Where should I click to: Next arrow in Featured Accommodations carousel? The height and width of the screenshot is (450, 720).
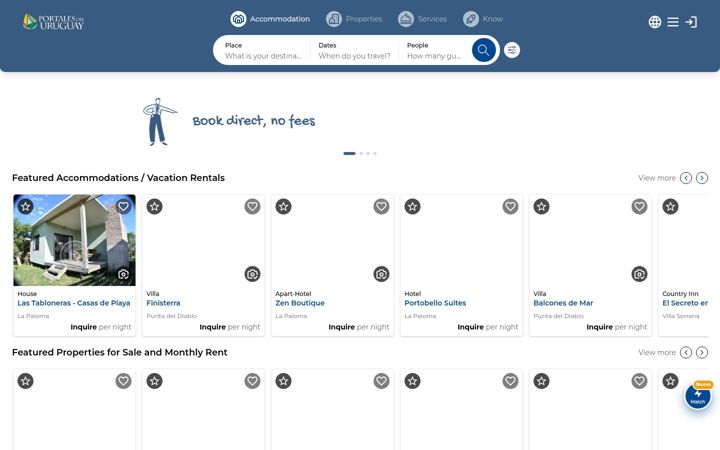click(x=702, y=178)
